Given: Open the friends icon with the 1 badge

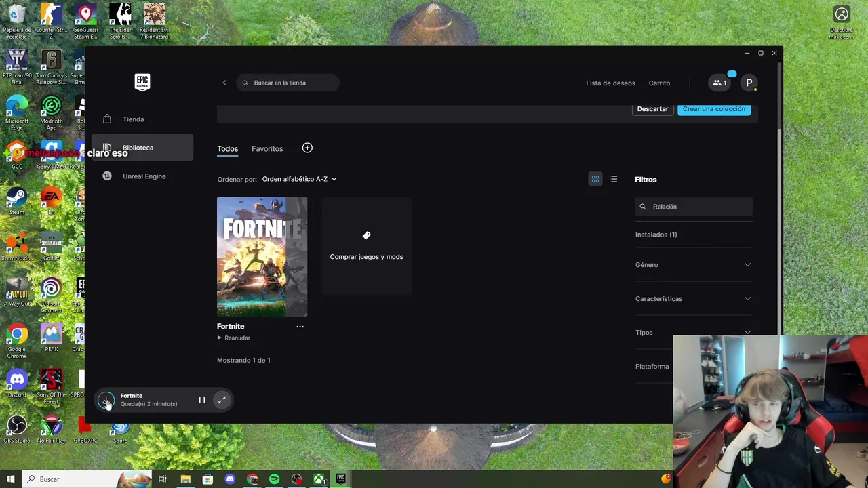Looking at the screenshot, I should pos(719,83).
